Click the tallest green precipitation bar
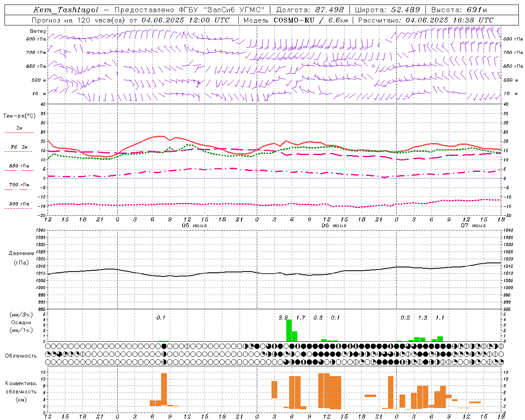Viewport: 525px width, 420px height. pyautogui.click(x=289, y=330)
